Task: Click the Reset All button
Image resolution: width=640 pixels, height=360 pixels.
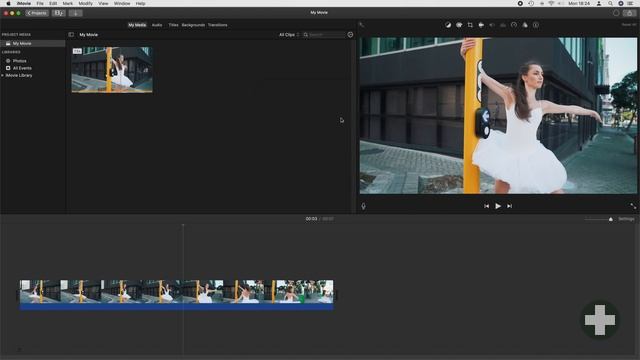Action: (x=628, y=25)
